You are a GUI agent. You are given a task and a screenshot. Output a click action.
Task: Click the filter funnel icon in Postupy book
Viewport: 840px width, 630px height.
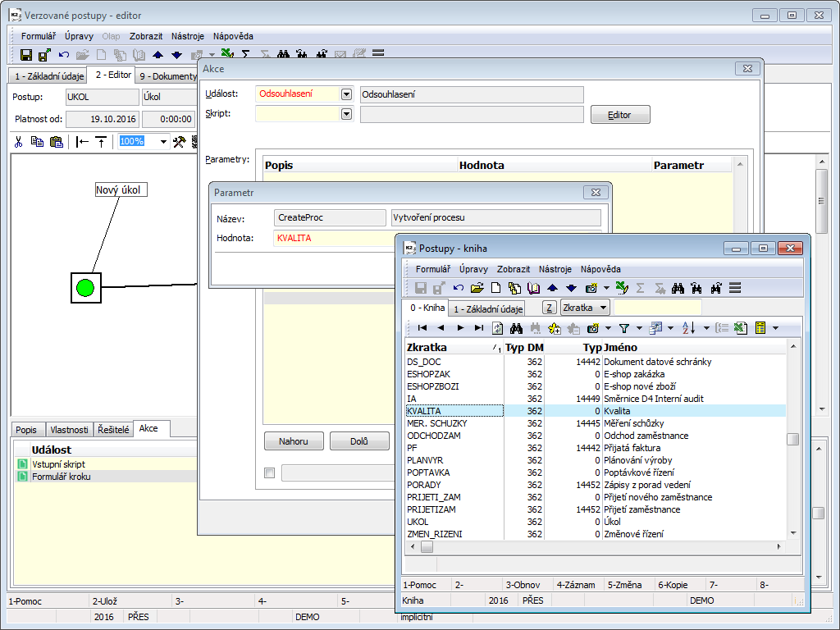624,328
